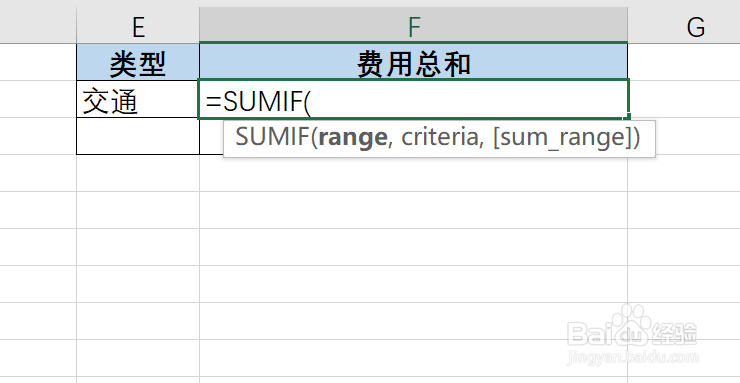Screen dimensions: 740x383
Task: Click the jingyan.baidu.com watermark text
Action: point(632,359)
